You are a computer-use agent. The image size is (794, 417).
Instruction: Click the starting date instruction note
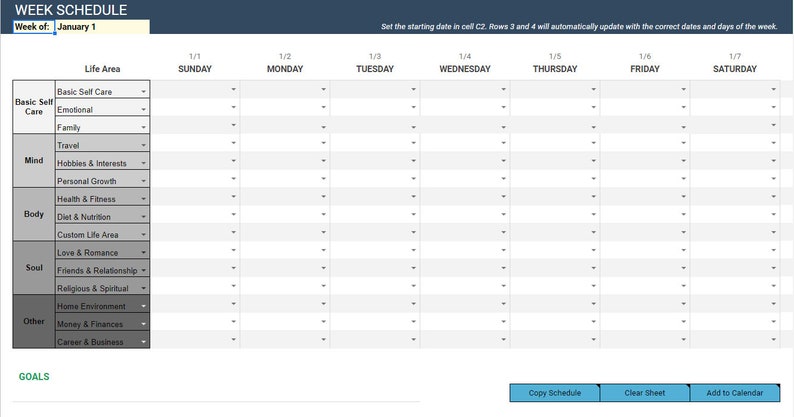[x=579, y=27]
